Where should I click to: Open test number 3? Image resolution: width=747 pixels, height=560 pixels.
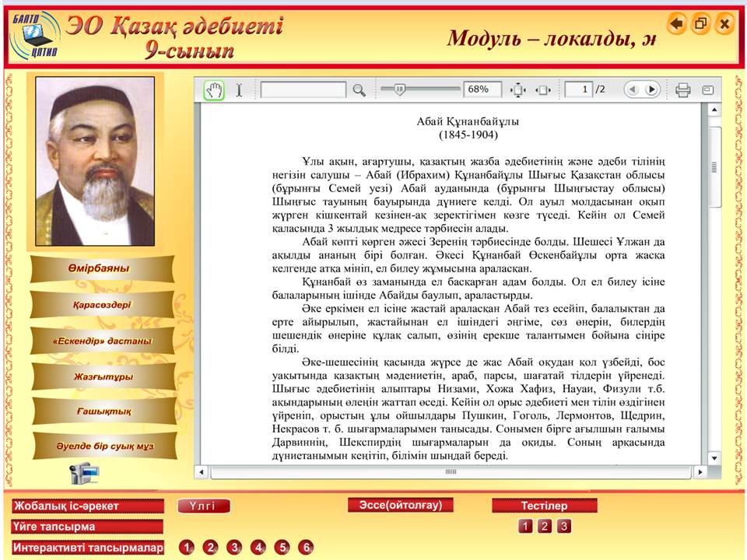tap(564, 527)
